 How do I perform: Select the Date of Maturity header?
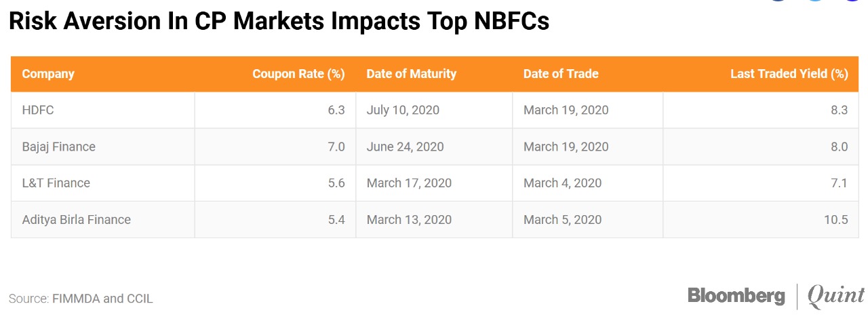tap(411, 74)
